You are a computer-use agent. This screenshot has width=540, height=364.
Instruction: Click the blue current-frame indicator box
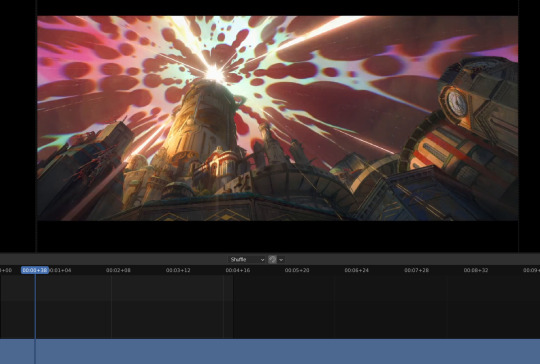pyautogui.click(x=35, y=270)
